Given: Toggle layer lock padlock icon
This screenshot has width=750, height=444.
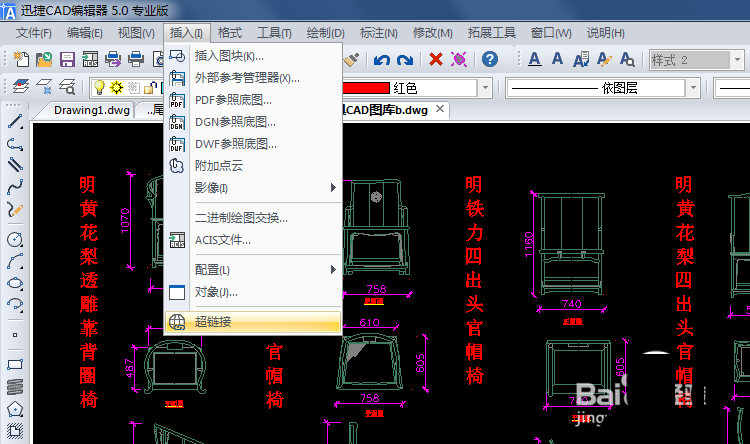Looking at the screenshot, I should pos(150,88).
